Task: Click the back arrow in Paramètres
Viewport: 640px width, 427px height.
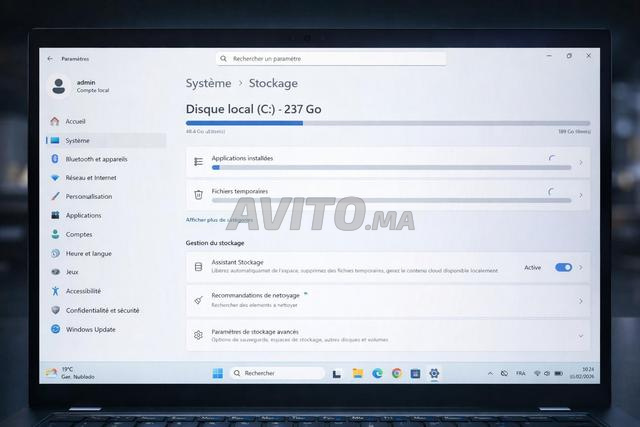Action: (x=50, y=59)
